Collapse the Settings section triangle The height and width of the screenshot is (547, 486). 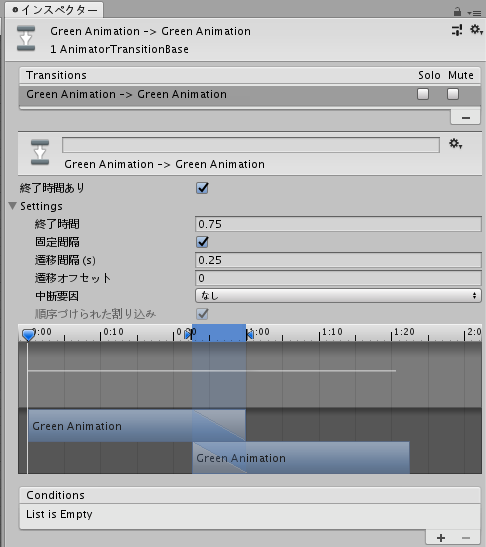pyautogui.click(x=13, y=206)
